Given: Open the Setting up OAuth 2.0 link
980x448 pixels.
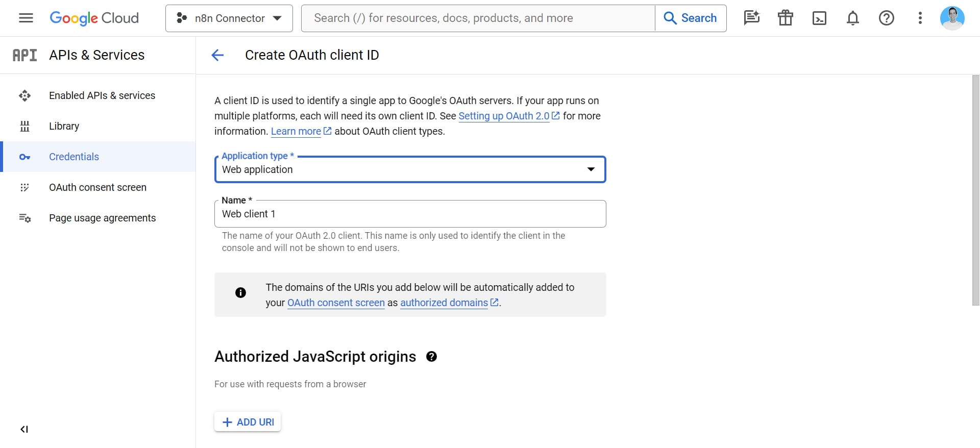Looking at the screenshot, I should pos(503,116).
